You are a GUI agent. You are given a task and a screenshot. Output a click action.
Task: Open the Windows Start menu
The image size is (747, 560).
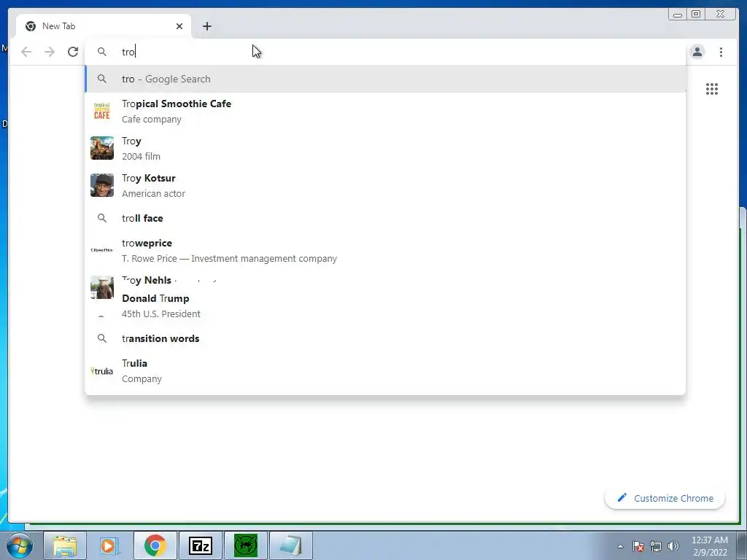click(x=20, y=545)
